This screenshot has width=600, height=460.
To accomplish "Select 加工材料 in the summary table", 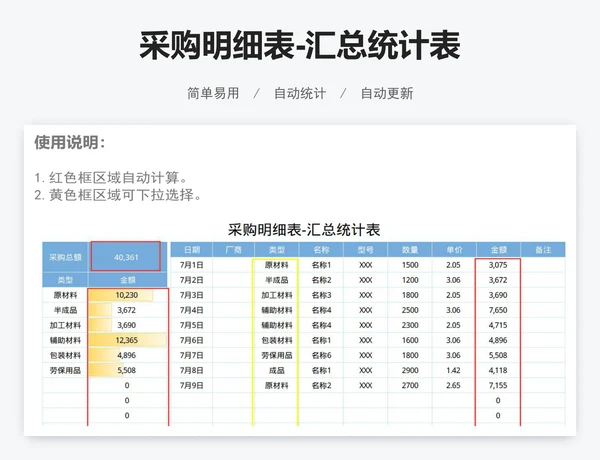I will (65, 325).
